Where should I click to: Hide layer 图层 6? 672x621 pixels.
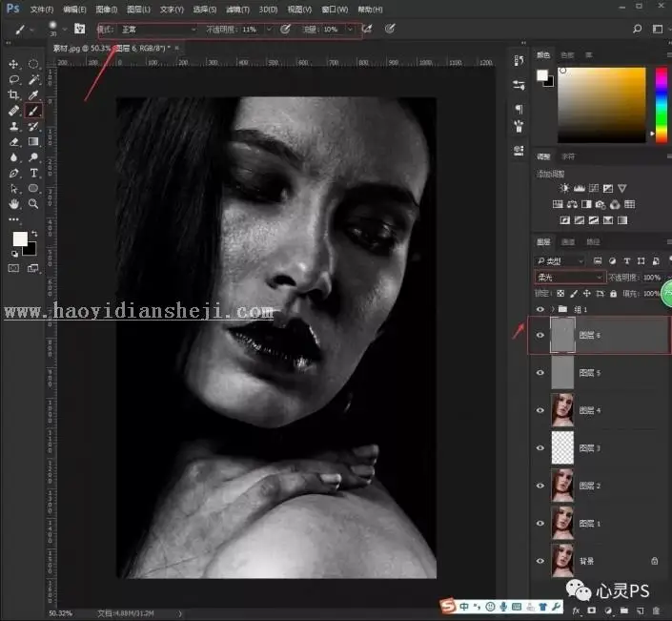[x=540, y=335]
